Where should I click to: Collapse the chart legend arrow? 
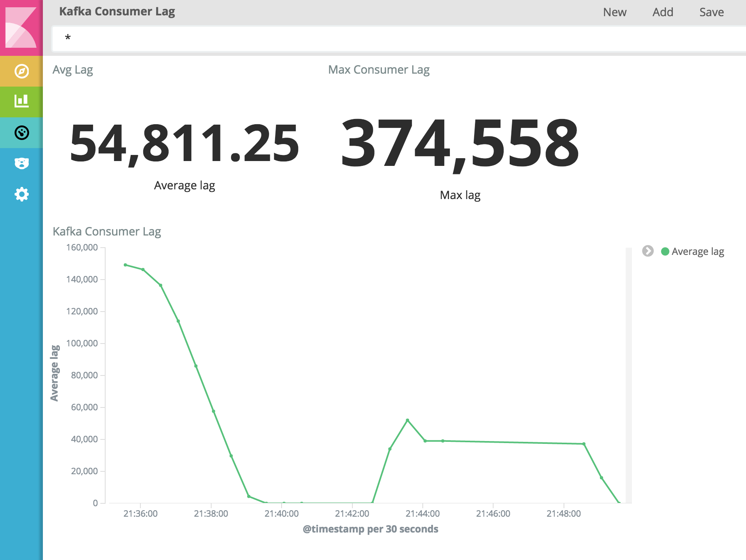(x=648, y=251)
